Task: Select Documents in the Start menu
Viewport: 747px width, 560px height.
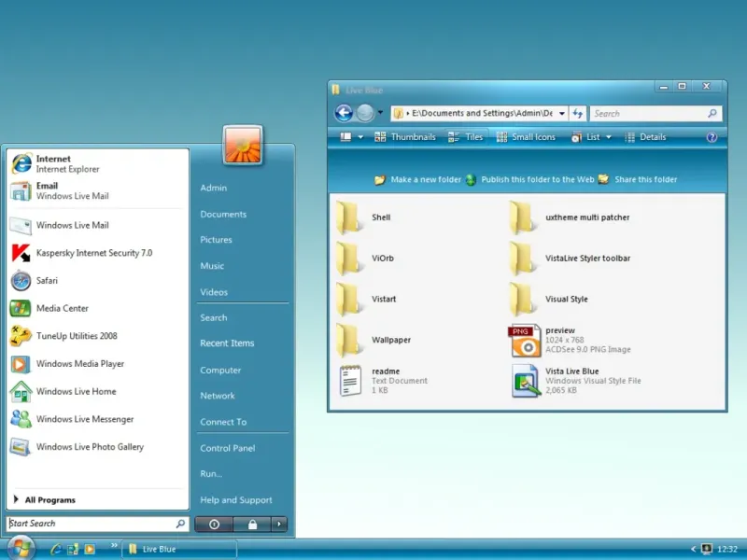Action: [223, 214]
